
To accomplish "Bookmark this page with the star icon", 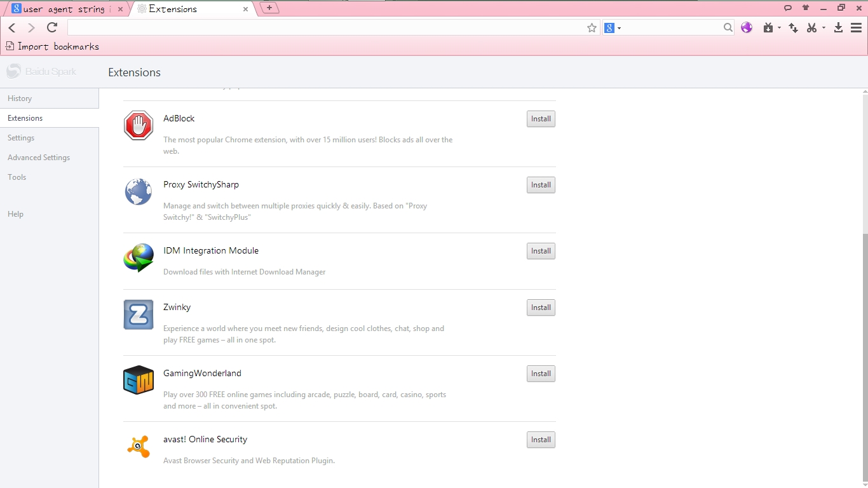I will point(592,27).
